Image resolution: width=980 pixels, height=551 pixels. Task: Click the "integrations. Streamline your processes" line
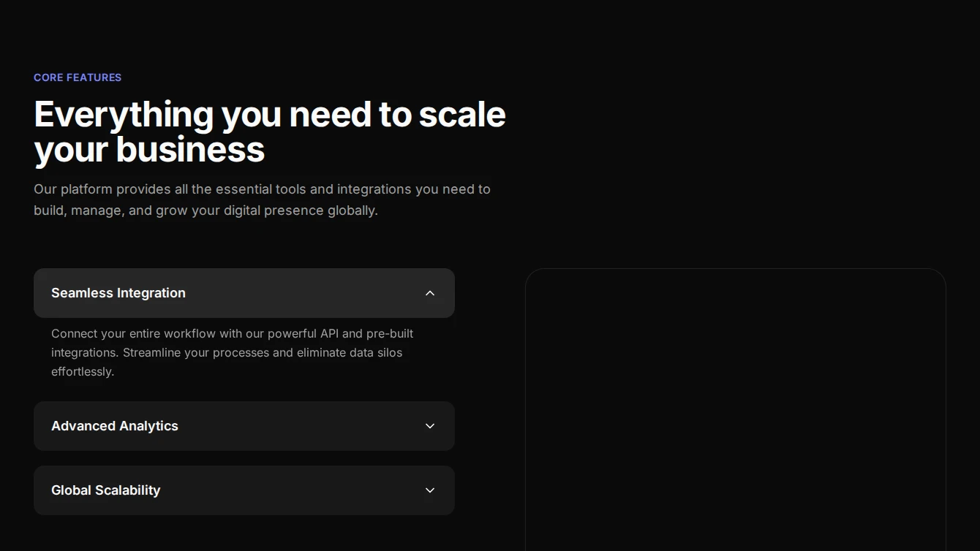click(x=227, y=352)
